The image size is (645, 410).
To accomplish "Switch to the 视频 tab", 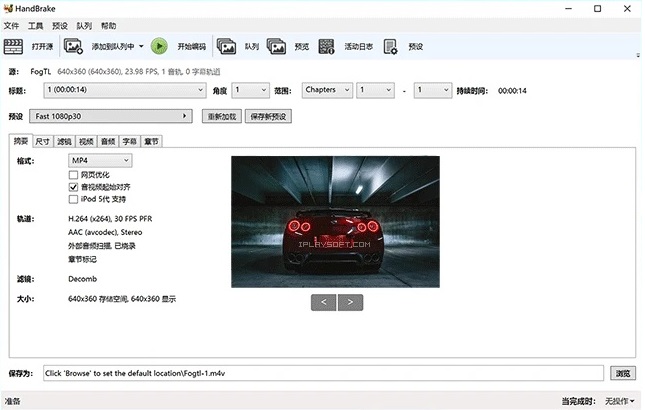I will [x=86, y=142].
